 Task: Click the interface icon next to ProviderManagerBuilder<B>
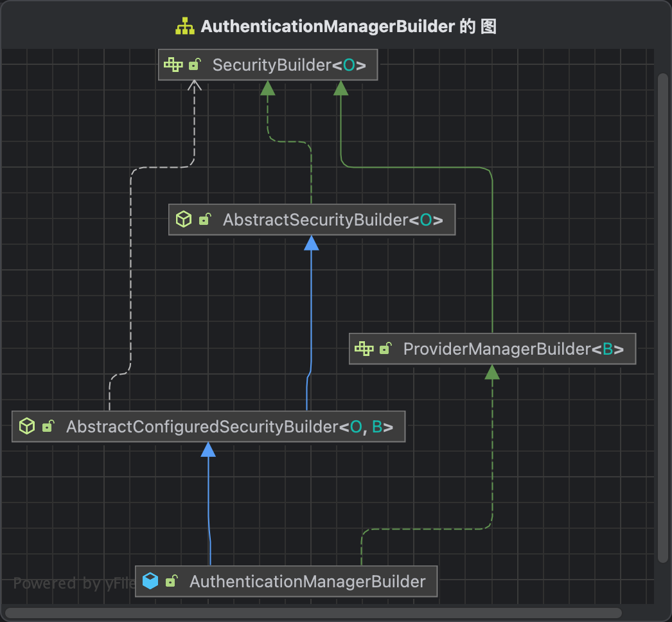coord(364,348)
